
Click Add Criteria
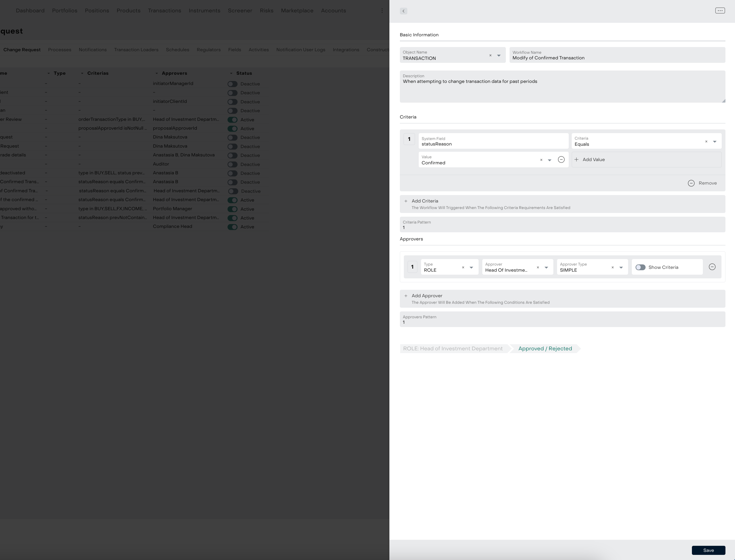pos(425,201)
